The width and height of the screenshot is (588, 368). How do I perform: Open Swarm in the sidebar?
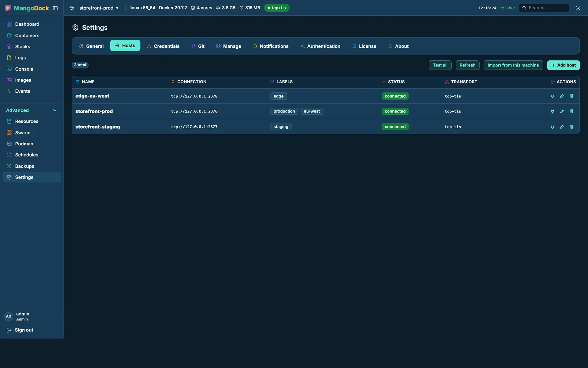pyautogui.click(x=32, y=133)
